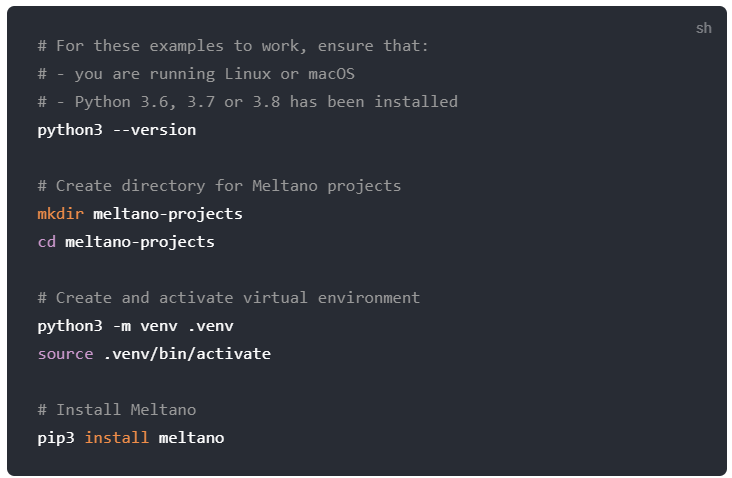732x478 pixels.
Task: Click the Python 3.6, 3.7 or 3.8 comment
Action: click(x=247, y=102)
